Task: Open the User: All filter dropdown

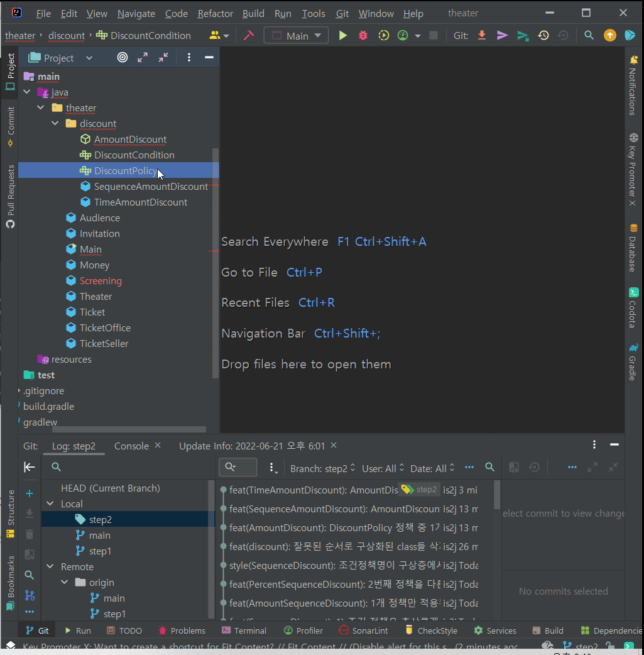Action: (383, 468)
